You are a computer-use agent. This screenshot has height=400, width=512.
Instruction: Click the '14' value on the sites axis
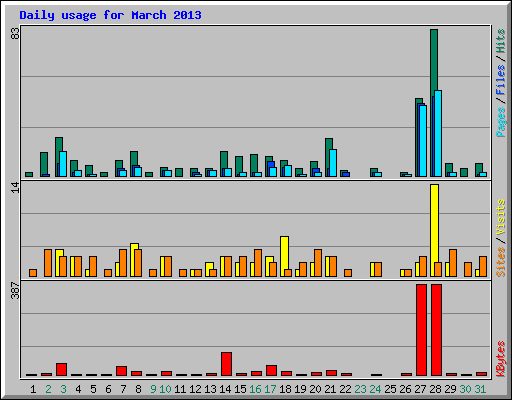click(15, 188)
